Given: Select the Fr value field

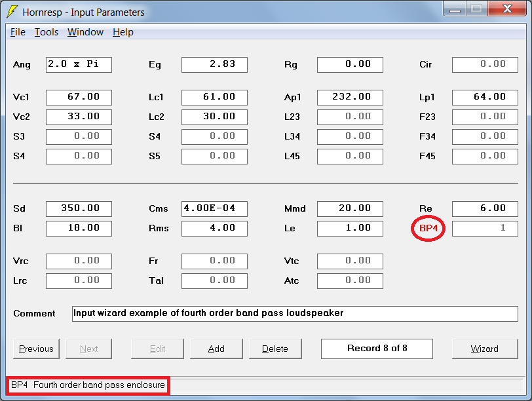Looking at the screenshot, I should click(214, 261).
